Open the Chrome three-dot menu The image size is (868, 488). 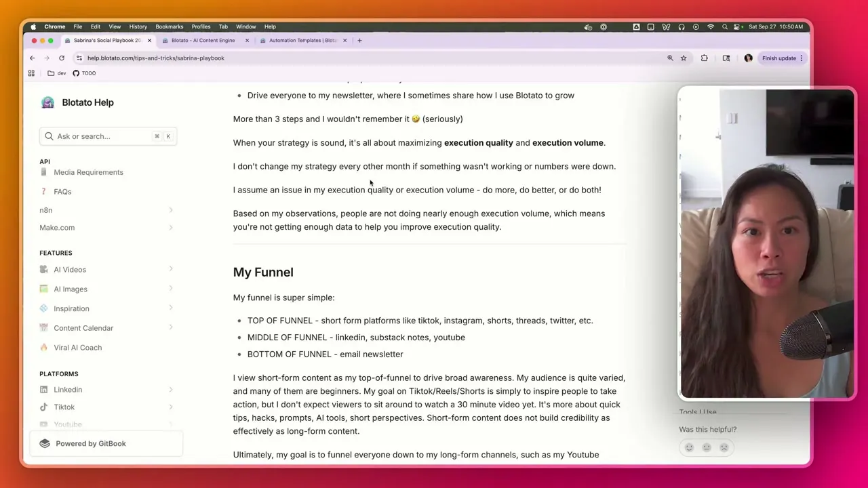tap(801, 58)
